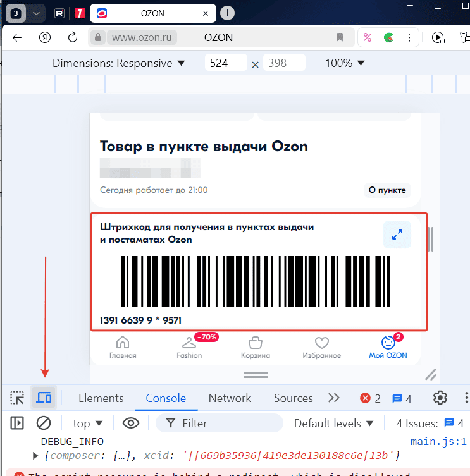The image size is (470, 476).
Task: Click the 4 Issues link in the console
Action: point(430,423)
